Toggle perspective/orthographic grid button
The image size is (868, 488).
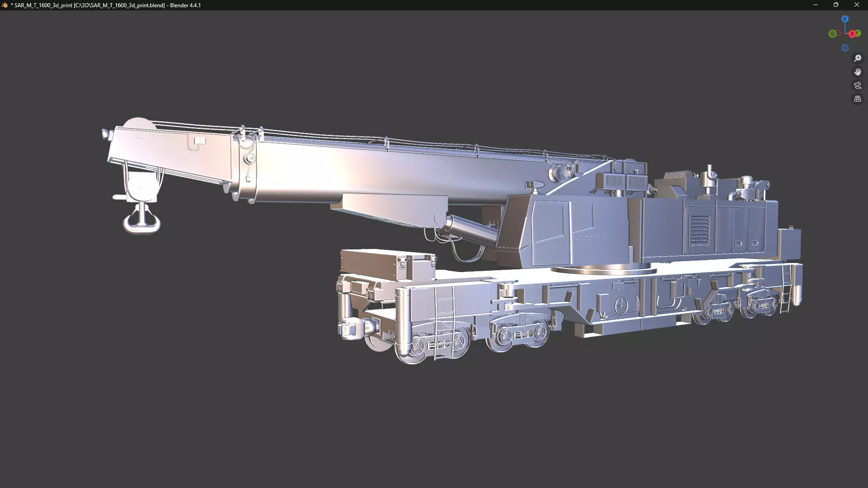858,99
